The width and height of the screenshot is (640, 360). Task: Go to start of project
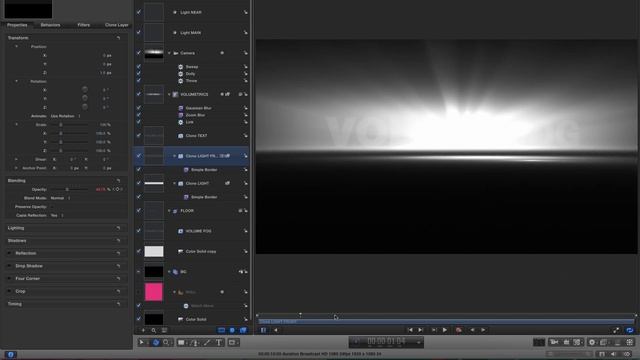(410, 330)
